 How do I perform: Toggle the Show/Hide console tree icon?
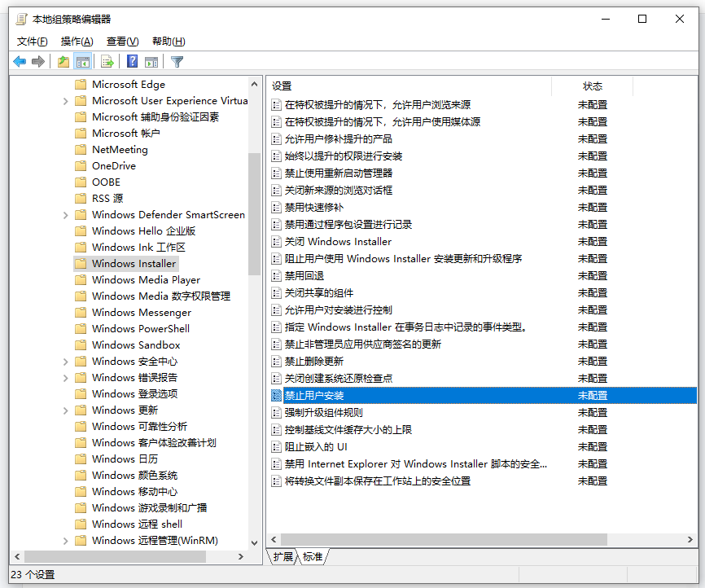(82, 62)
